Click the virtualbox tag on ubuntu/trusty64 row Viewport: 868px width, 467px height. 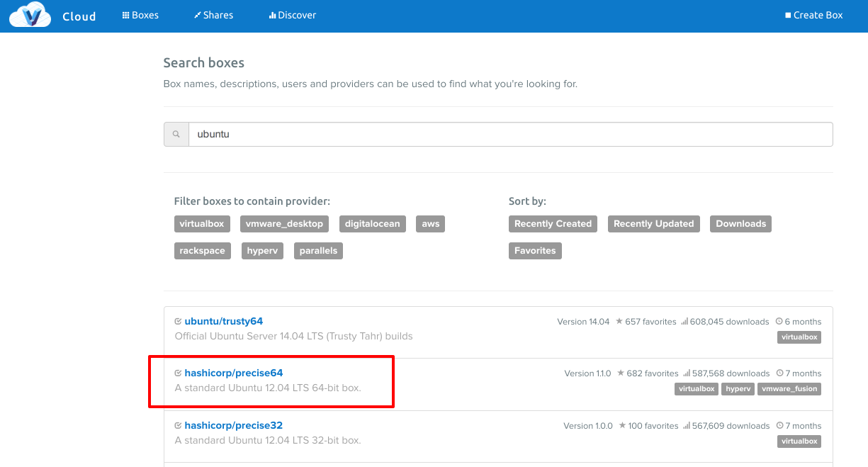coord(799,337)
